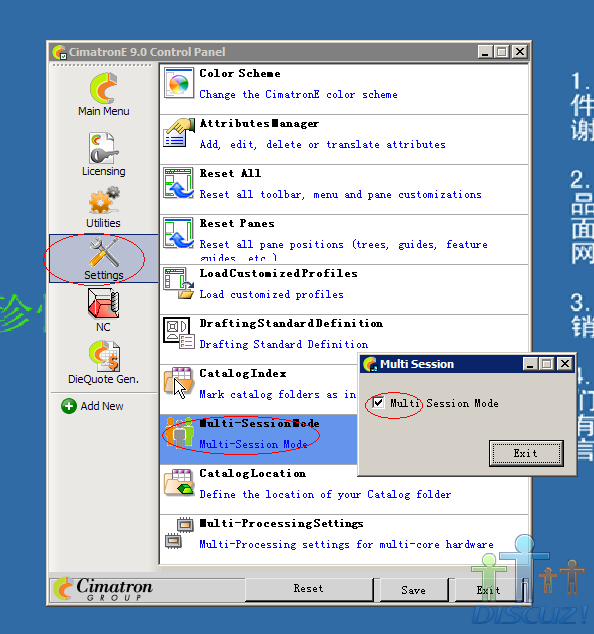Toggle the Multi Session Mode checkbox
Screen dimensions: 594x634
(x=378, y=403)
